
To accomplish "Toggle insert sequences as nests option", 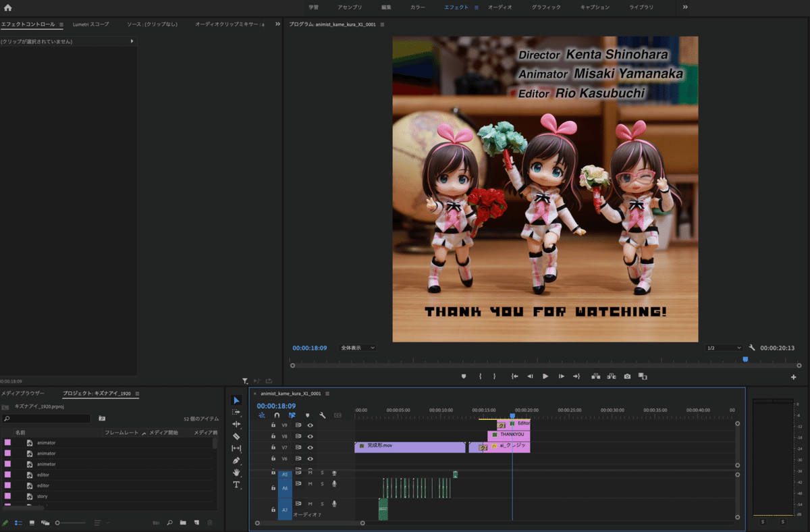I will pos(261,415).
